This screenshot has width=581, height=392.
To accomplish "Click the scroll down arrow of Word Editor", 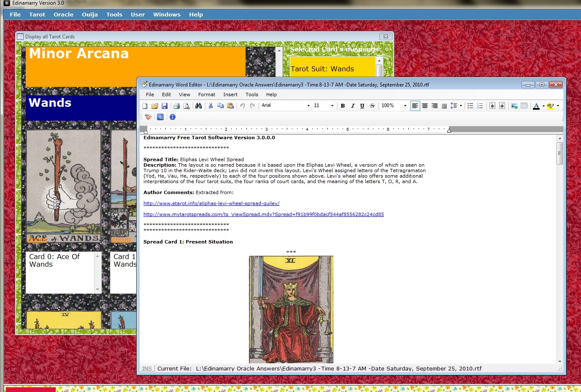I will pyautogui.click(x=560, y=361).
